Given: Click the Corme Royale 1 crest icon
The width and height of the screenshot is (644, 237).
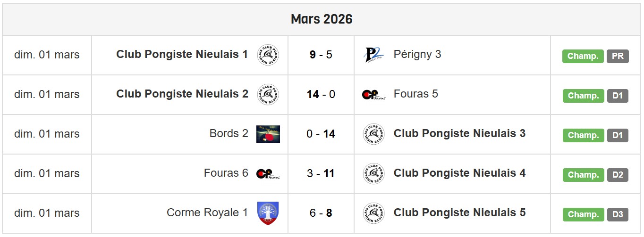Looking at the screenshot, I should 268,213.
